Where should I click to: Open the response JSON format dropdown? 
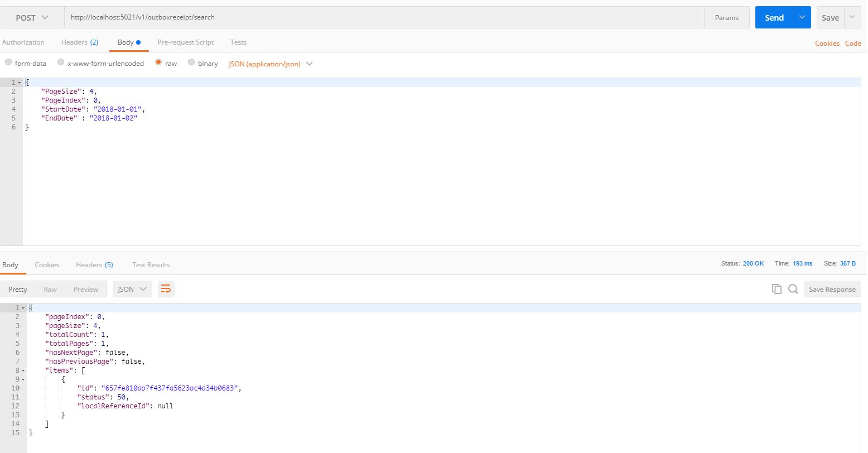pyautogui.click(x=132, y=289)
